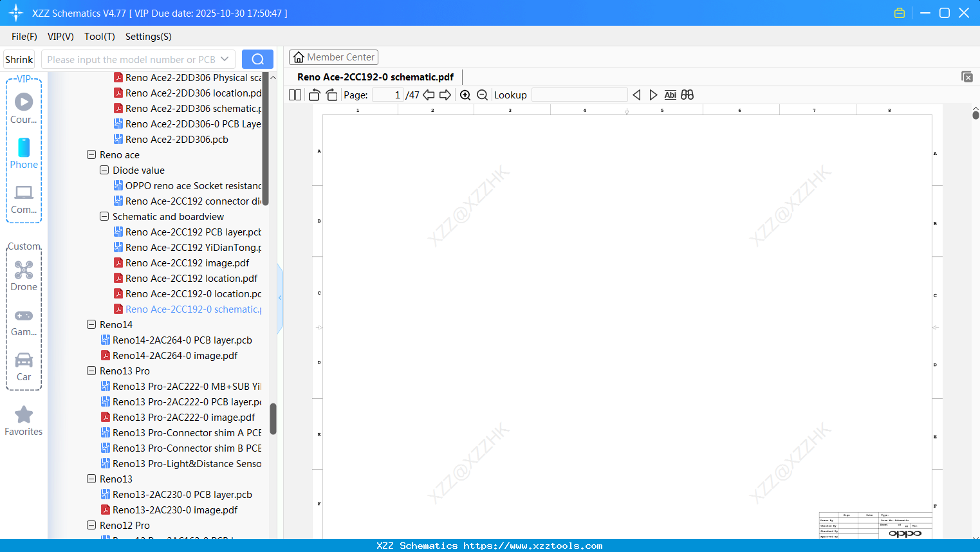
Task: Open Reno13 Pro-Light&Distance Sensor file
Action: pos(181,464)
